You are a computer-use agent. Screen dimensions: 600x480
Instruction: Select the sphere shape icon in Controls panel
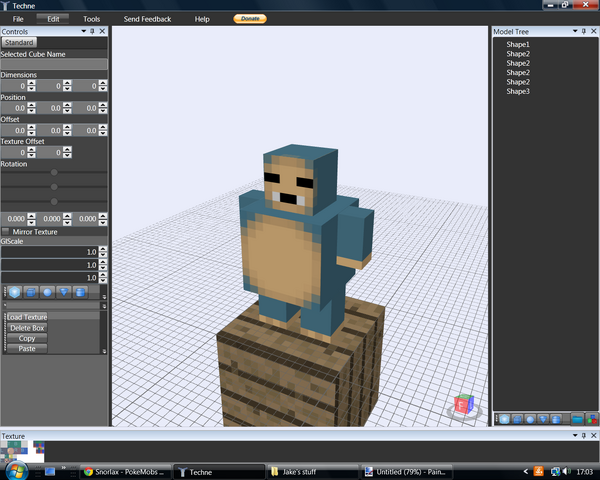click(x=47, y=292)
